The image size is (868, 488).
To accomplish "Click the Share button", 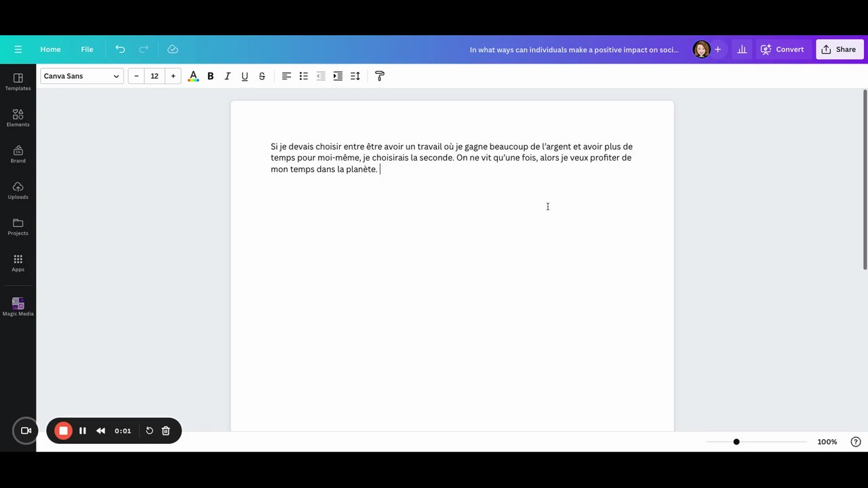I will coord(840,49).
